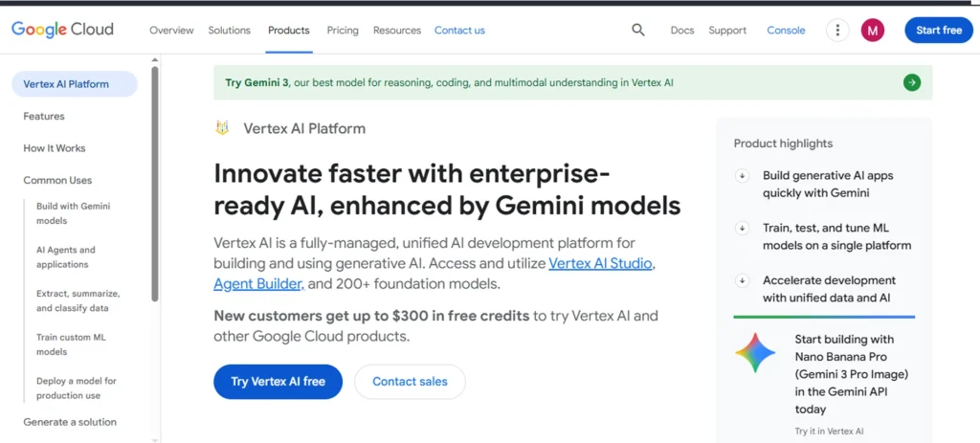Click the Try Vertex AI free button
Image resolution: width=980 pixels, height=443 pixels.
(x=278, y=382)
